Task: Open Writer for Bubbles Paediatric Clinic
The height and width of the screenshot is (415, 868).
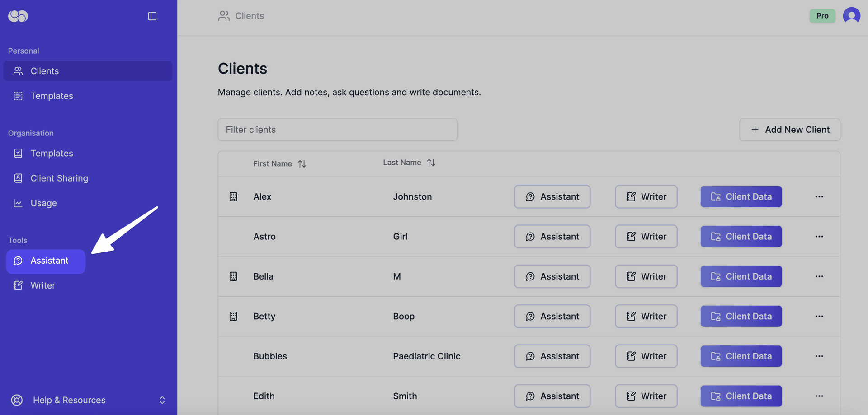Action: (x=646, y=356)
